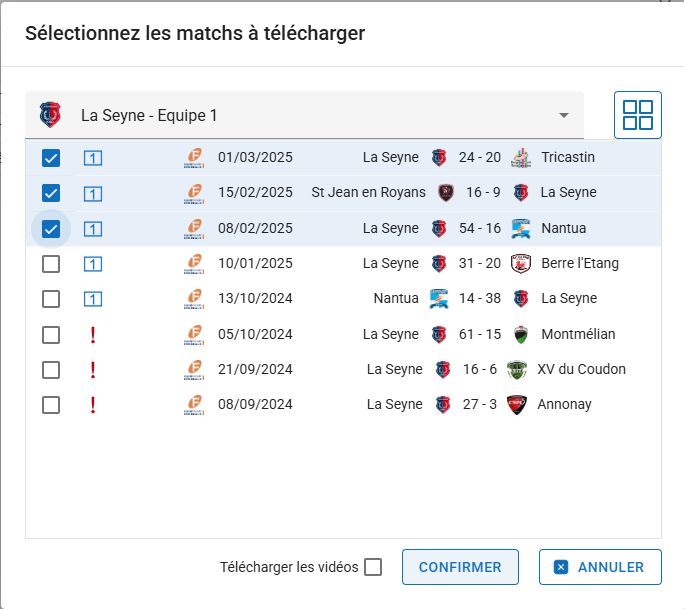Viewport: 684px width, 609px height.
Task: Select the 13/10/2024 Nantua match row
Action: point(343,299)
